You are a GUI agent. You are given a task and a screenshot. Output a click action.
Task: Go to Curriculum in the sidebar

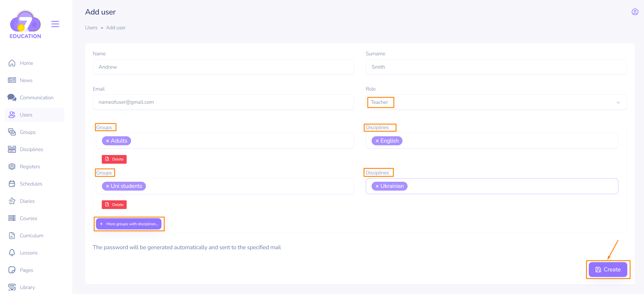pos(32,236)
